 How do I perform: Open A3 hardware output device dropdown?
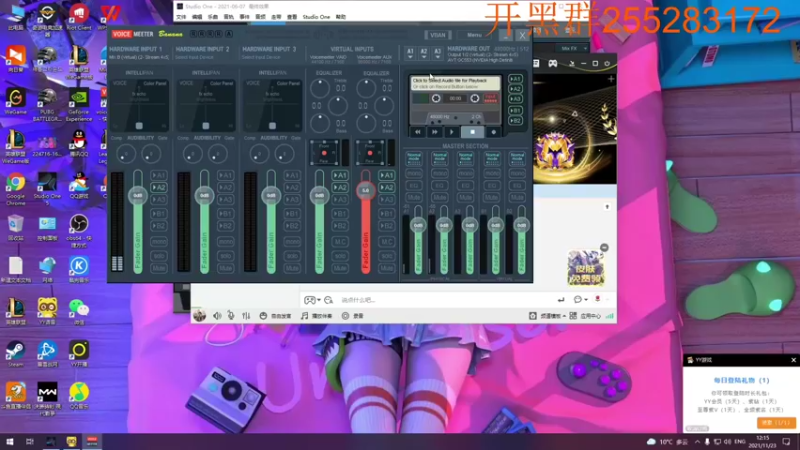point(437,53)
